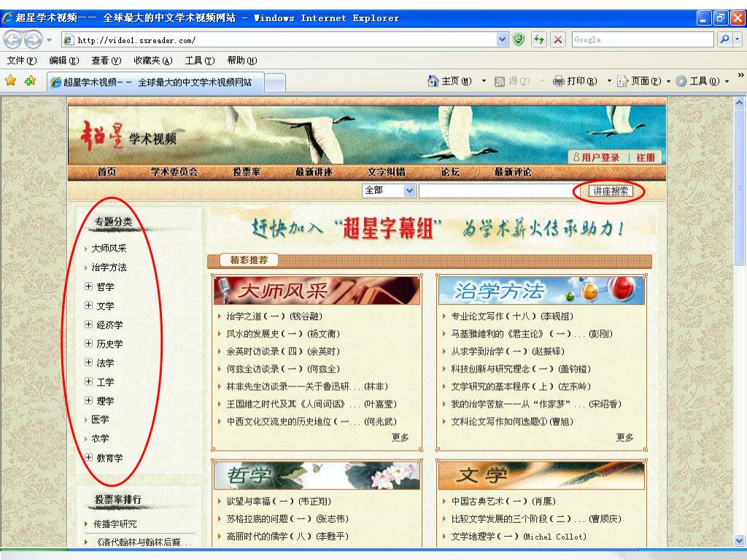Click 更多 under the 治学方法 panel

(x=624, y=437)
